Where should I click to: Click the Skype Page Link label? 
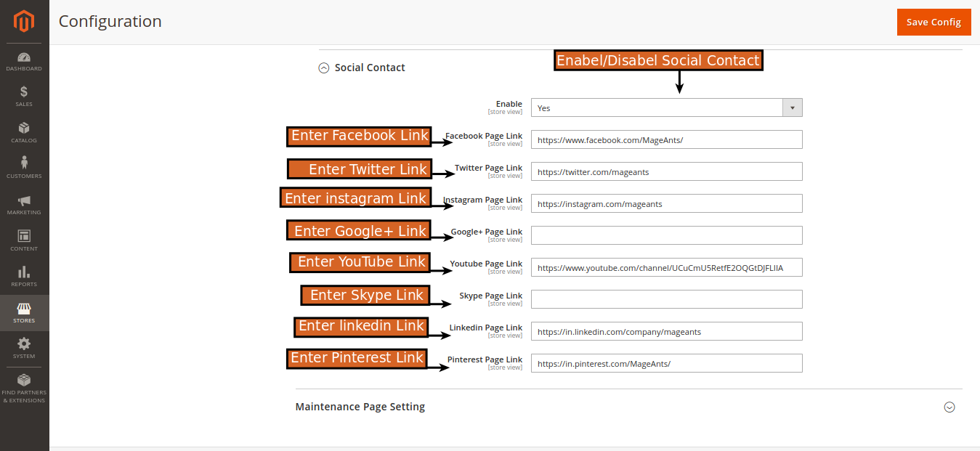(491, 296)
